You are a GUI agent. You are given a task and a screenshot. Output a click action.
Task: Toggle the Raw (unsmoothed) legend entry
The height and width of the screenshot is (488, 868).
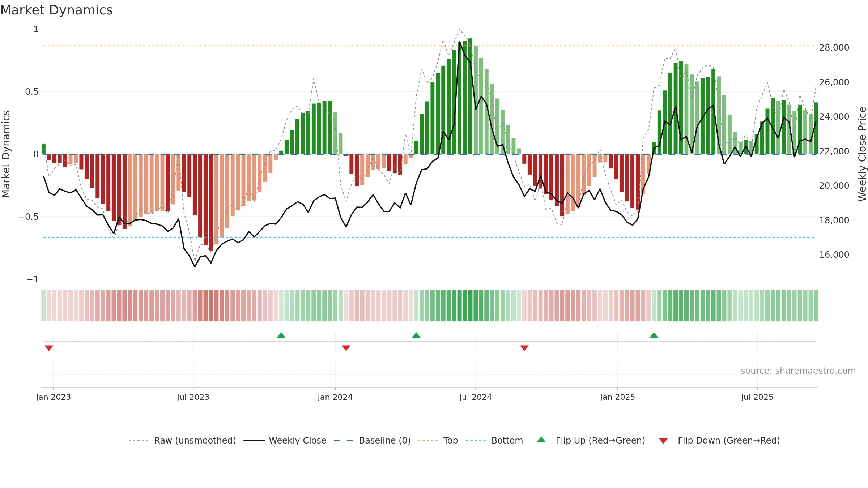pyautogui.click(x=182, y=440)
